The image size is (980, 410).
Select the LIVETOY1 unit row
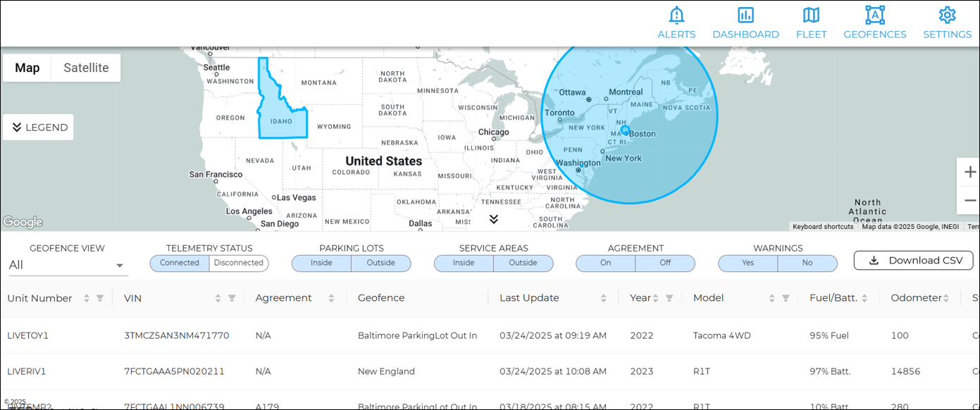coord(28,336)
